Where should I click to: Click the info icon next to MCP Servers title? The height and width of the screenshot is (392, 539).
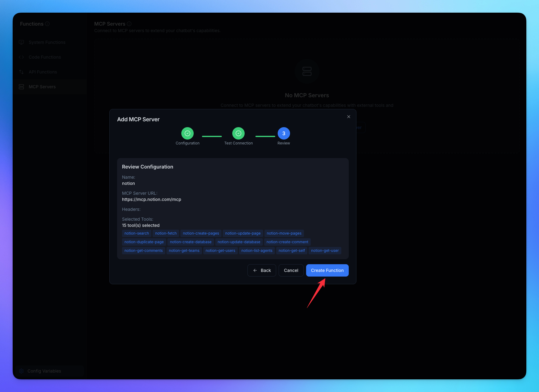pos(129,23)
